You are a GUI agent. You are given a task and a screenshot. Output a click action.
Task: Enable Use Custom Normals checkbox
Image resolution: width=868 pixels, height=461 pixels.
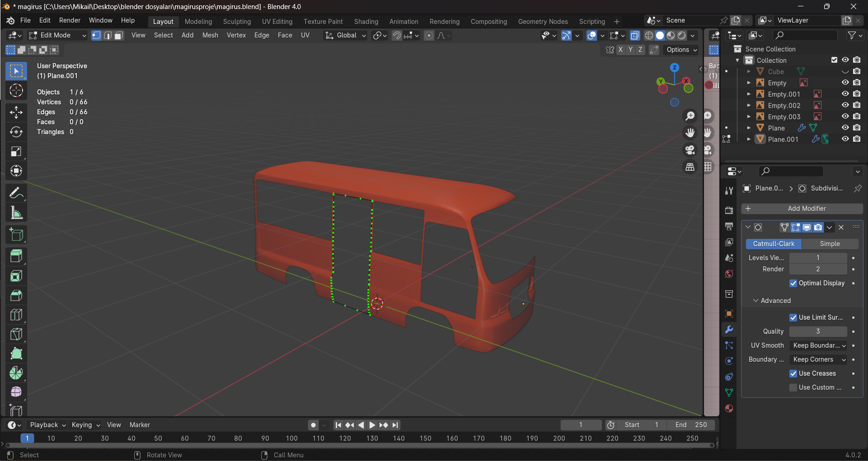793,387
